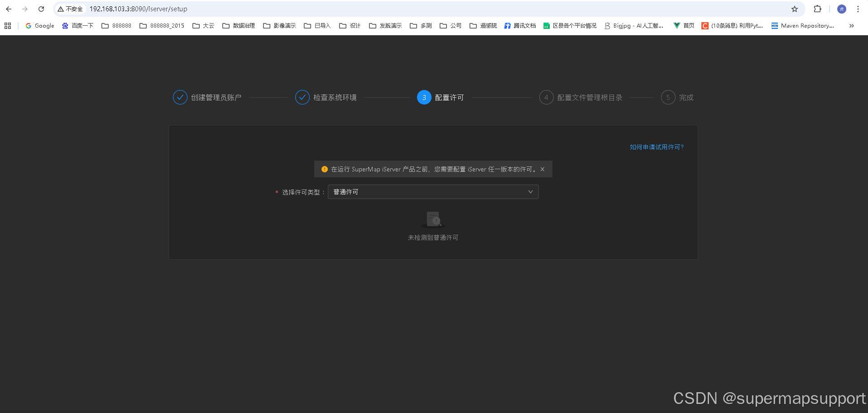The image size is (868, 413).
Task: Open the Chrome three-dot menu
Action: coord(858,9)
